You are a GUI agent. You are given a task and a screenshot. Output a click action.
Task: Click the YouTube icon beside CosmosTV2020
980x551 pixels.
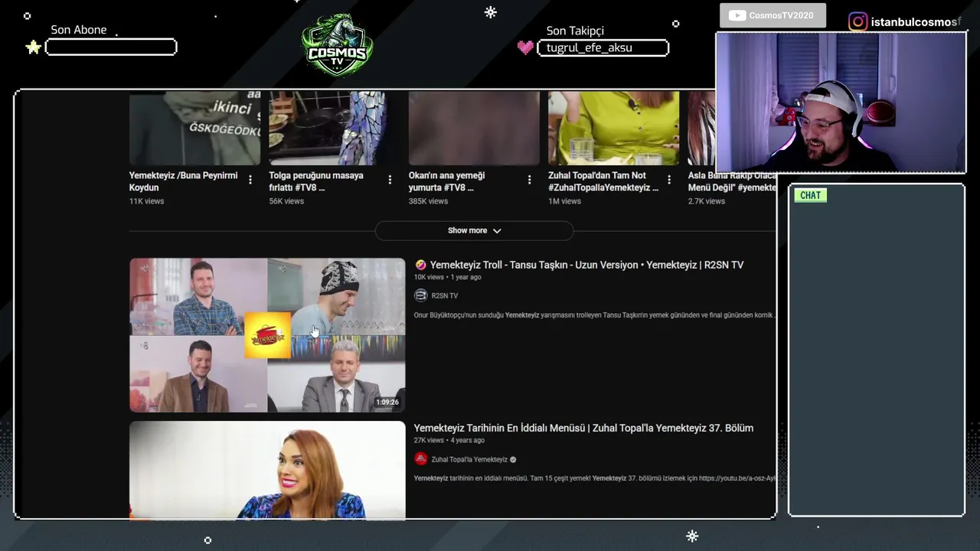point(737,15)
